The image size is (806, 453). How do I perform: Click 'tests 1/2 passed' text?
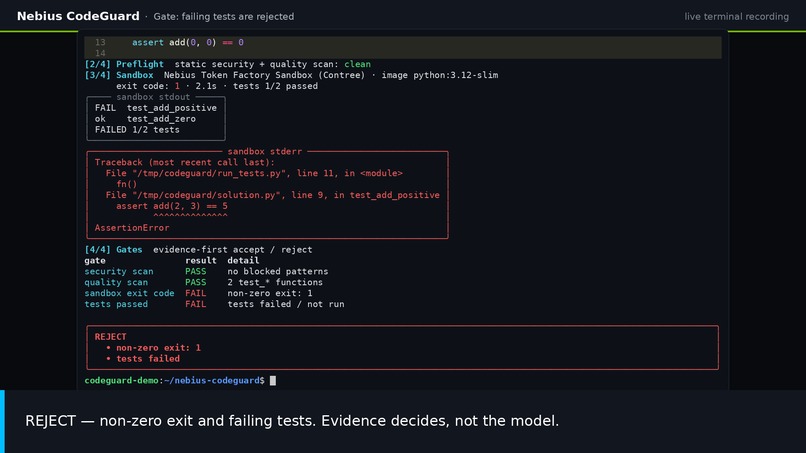[x=275, y=86]
